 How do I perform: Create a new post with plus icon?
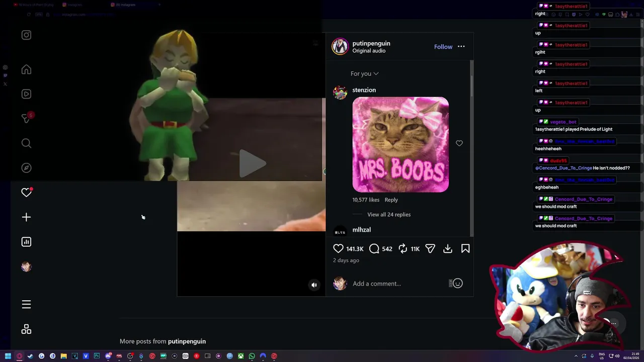click(26, 217)
